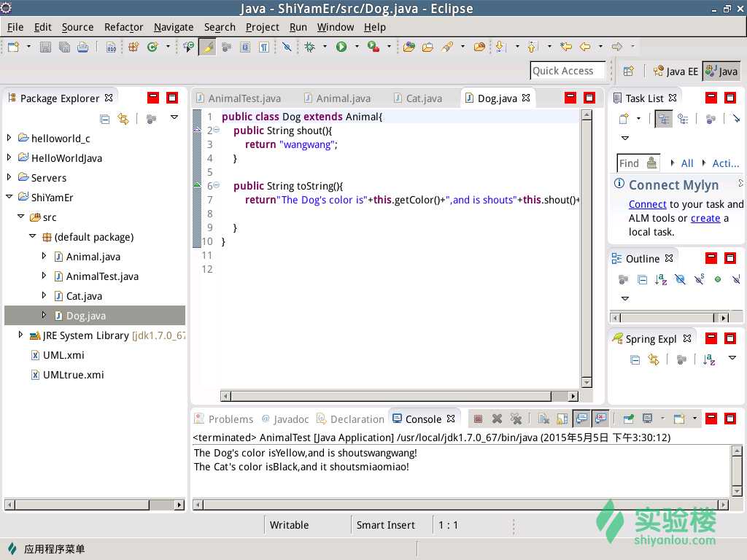Screen dimensions: 747x560
Task: Click the Print toolbar icon
Action: coord(83,47)
